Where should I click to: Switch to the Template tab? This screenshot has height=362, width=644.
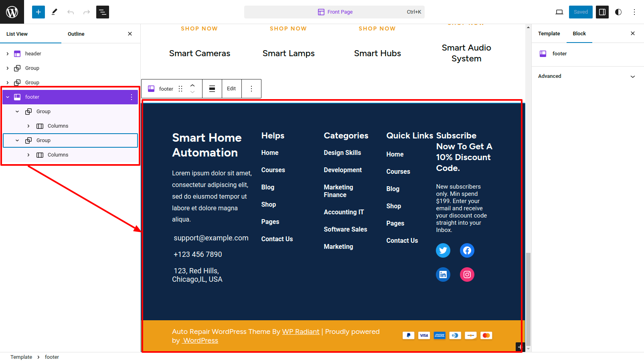click(x=549, y=34)
